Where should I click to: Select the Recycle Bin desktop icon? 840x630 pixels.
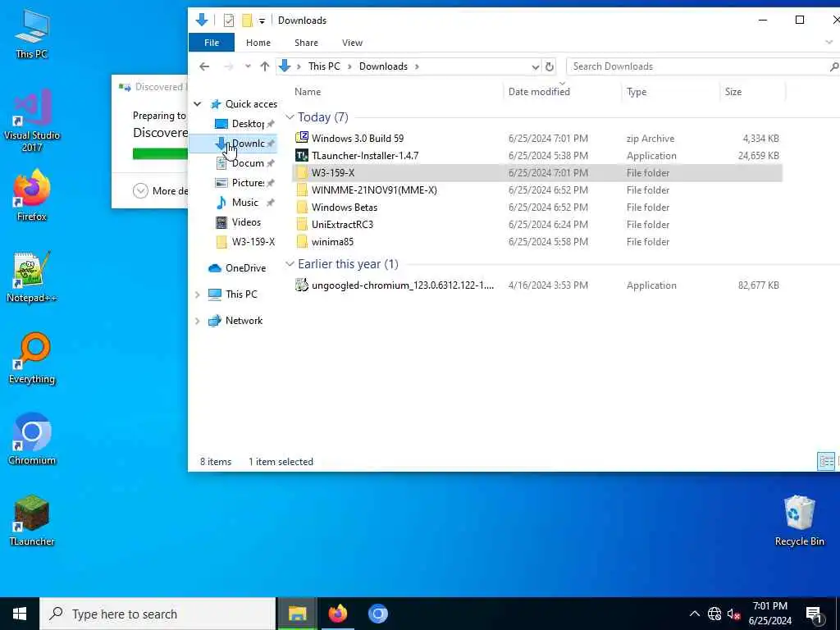tap(799, 520)
